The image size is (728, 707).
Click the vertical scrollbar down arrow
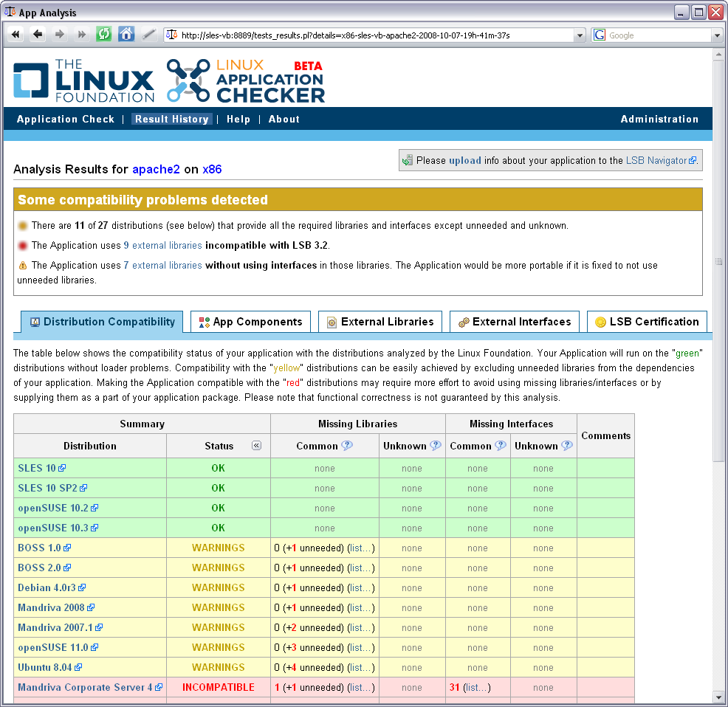coord(718,697)
